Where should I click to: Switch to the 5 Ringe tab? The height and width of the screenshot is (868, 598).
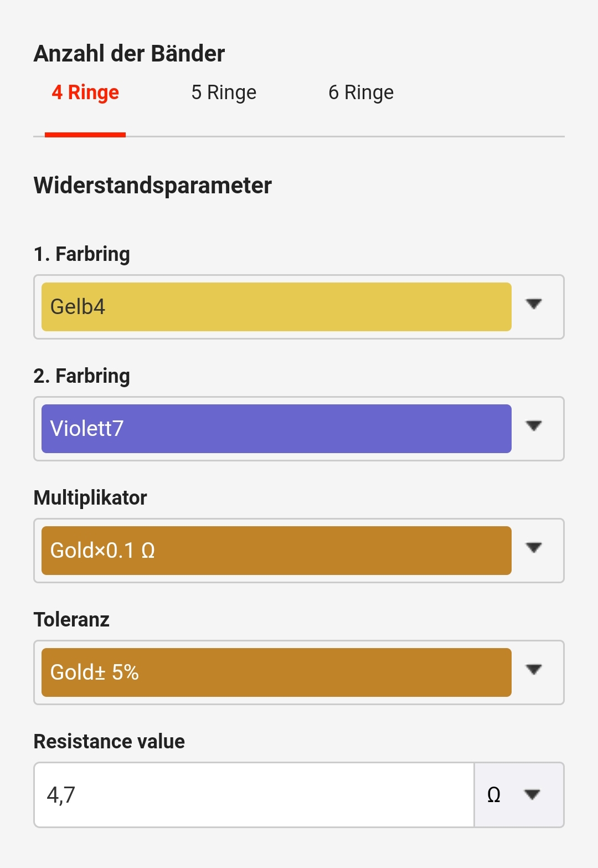tap(224, 93)
